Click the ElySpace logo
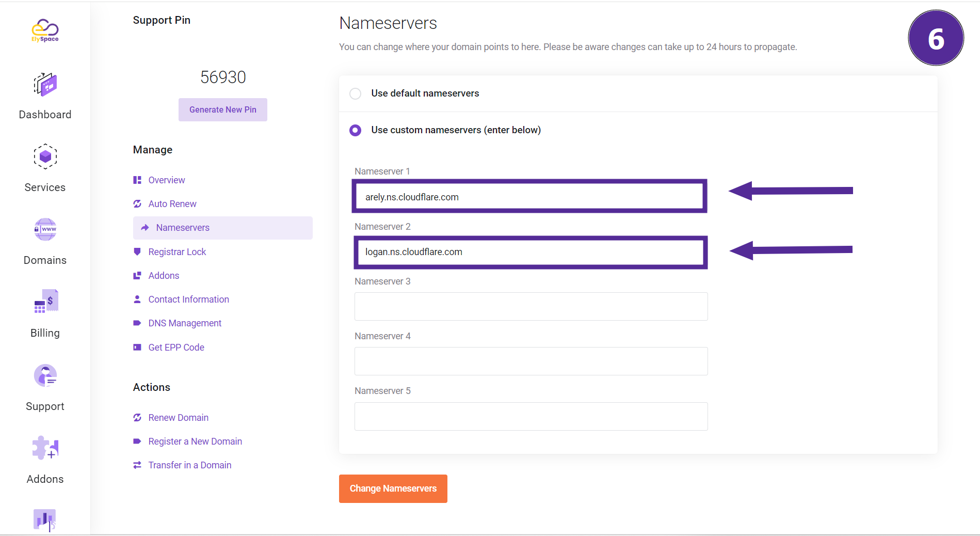Image resolution: width=980 pixels, height=536 pixels. click(45, 31)
